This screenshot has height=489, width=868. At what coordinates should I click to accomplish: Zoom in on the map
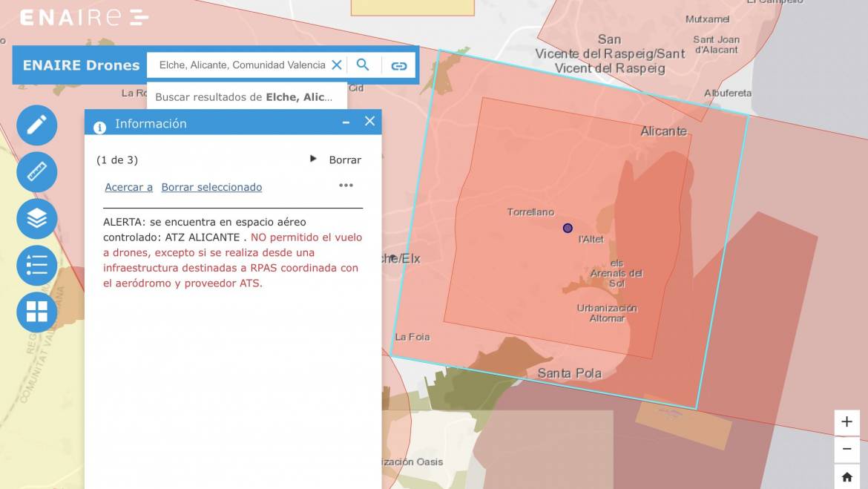(846, 422)
